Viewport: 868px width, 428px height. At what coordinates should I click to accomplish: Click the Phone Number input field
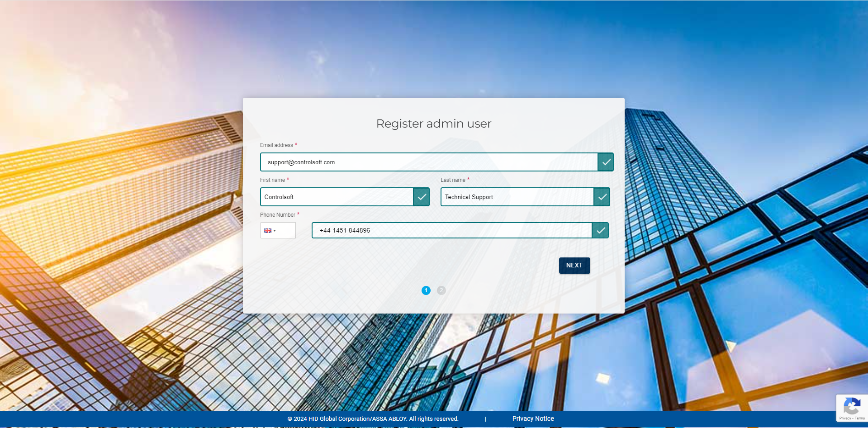(x=452, y=230)
